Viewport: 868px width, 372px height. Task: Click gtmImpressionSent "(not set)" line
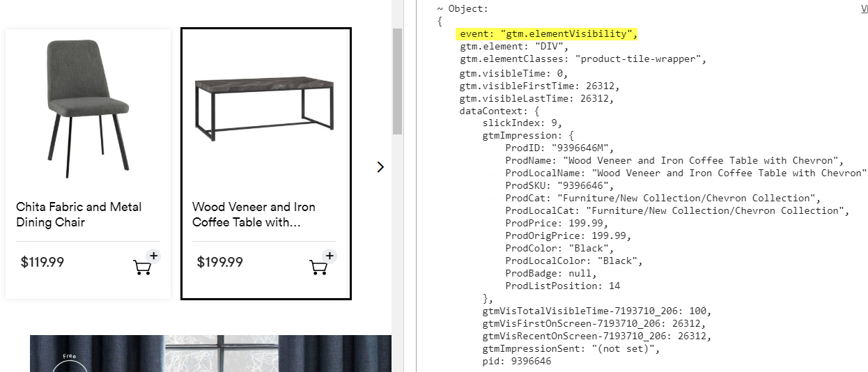[572, 348]
